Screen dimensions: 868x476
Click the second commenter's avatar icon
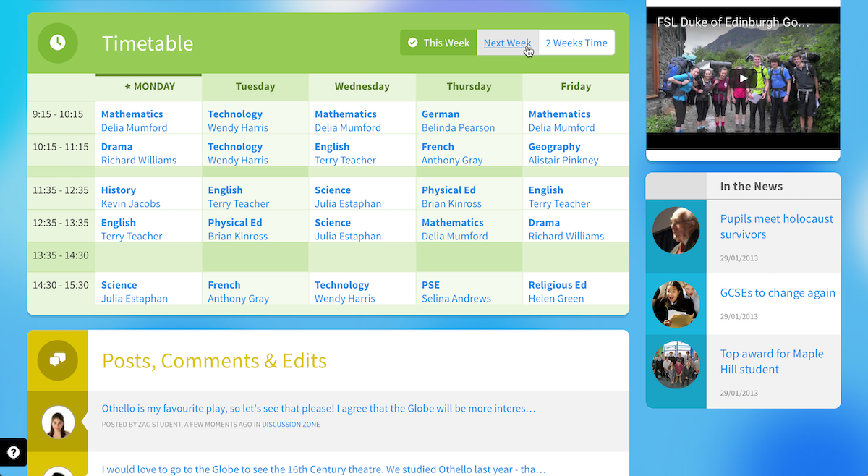(x=57, y=472)
